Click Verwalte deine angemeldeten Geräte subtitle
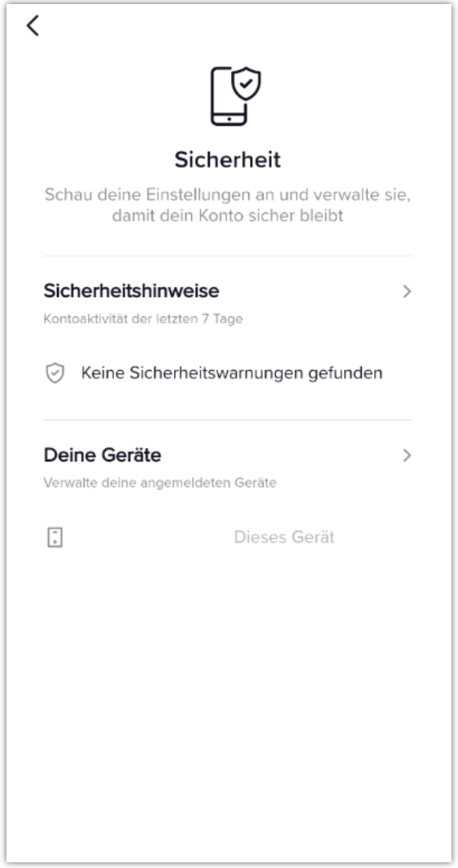The height and width of the screenshot is (868, 458). tap(160, 482)
